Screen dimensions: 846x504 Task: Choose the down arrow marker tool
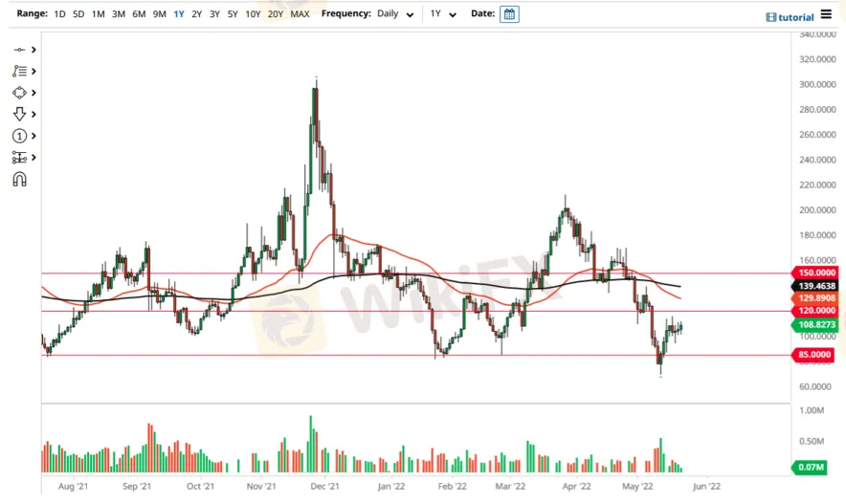click(x=19, y=114)
